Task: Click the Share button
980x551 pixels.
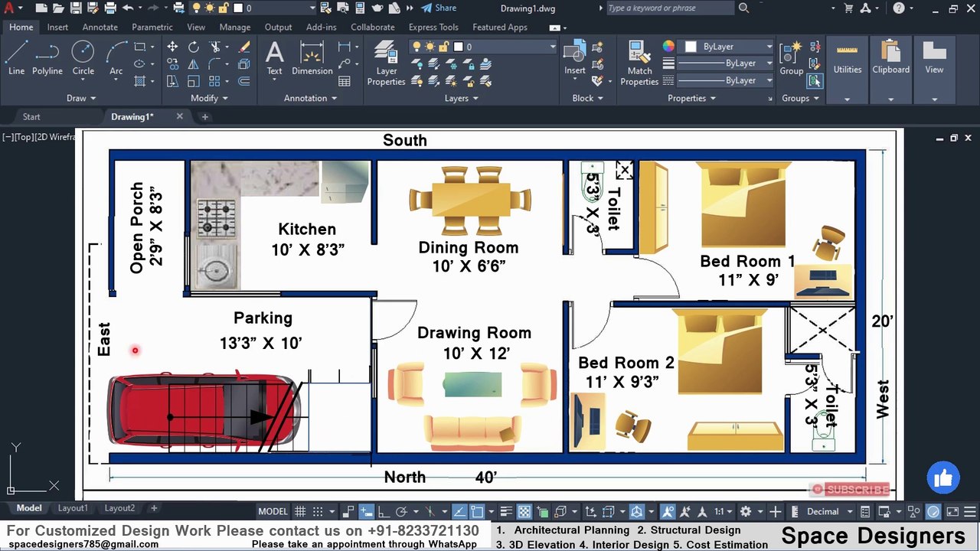Action: pos(439,8)
